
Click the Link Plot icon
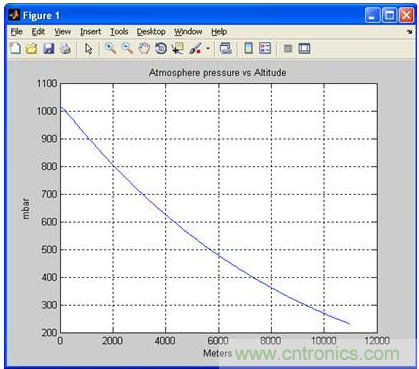(x=226, y=49)
